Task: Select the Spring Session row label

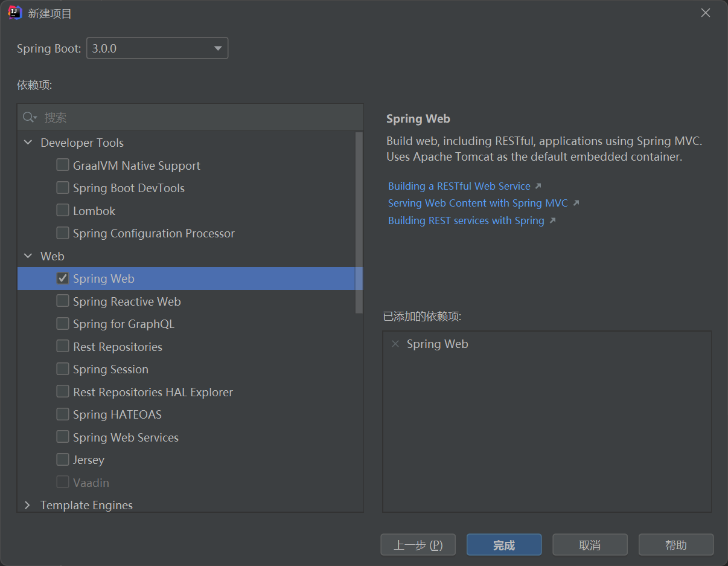Action: (x=110, y=369)
